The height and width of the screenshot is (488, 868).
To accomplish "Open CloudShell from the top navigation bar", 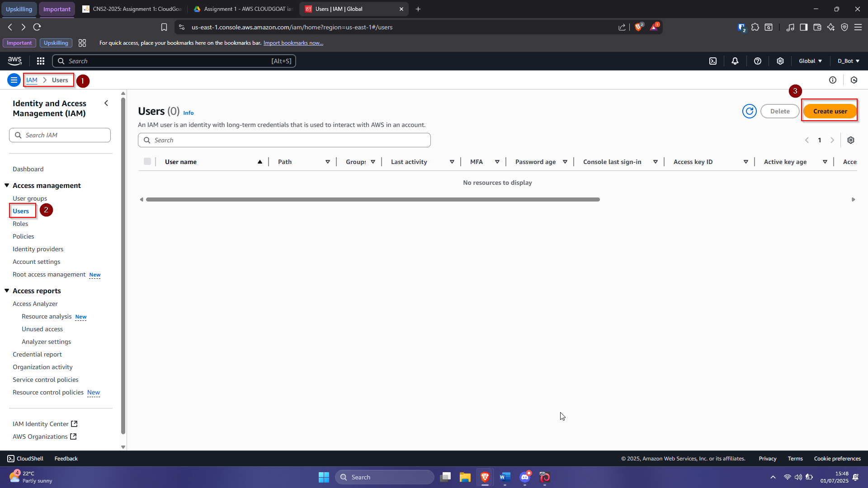I will click(713, 61).
